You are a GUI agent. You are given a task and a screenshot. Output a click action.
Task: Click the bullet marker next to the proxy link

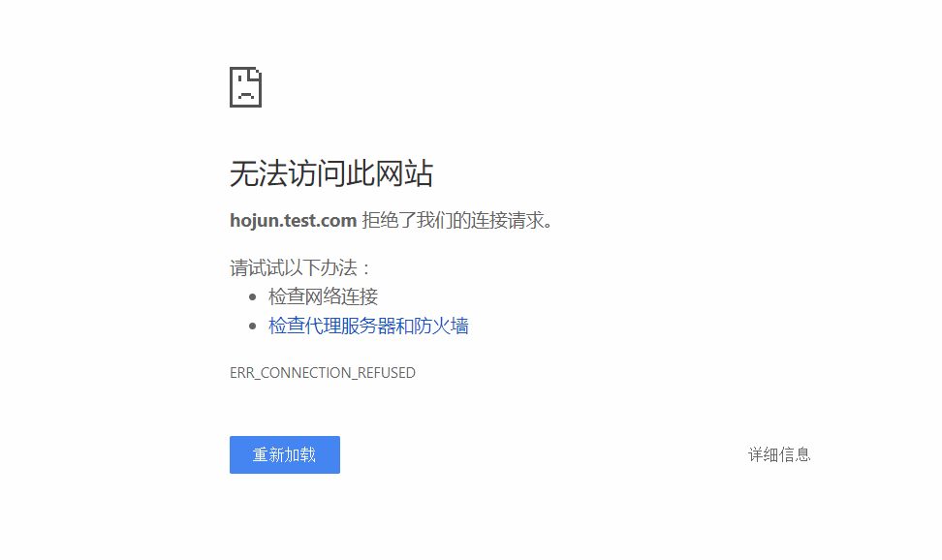[x=253, y=325]
